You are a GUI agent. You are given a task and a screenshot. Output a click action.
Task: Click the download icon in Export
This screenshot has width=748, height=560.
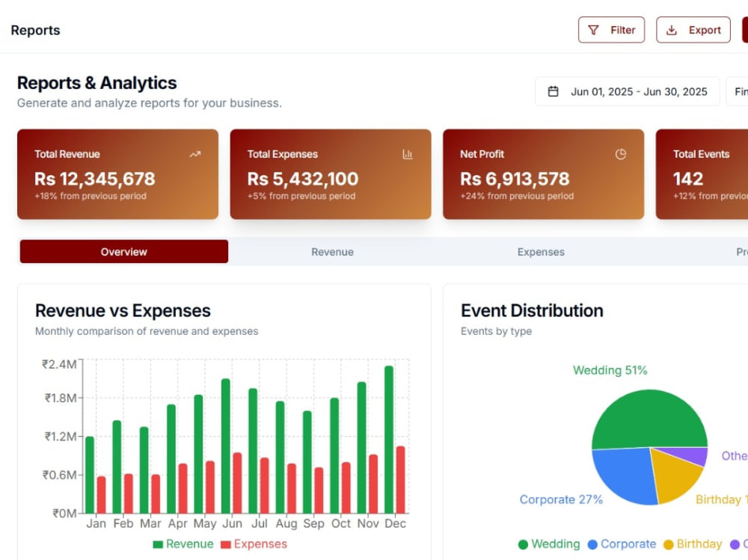[x=671, y=30]
